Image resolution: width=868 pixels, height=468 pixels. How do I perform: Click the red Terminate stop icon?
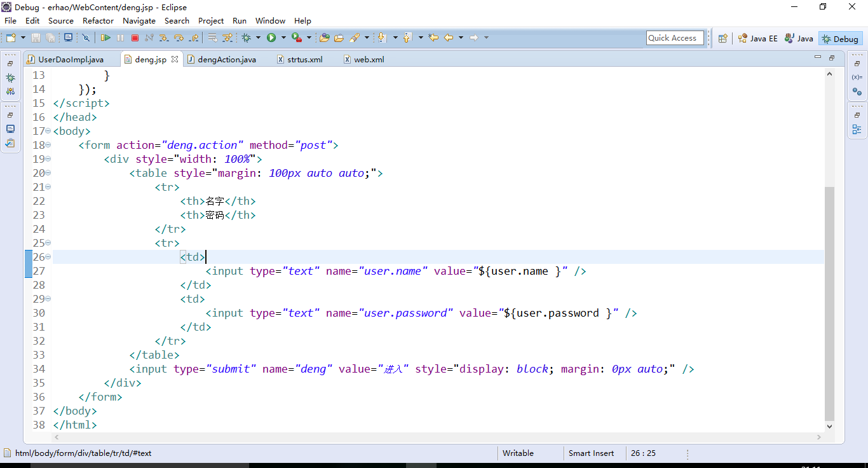(135, 38)
